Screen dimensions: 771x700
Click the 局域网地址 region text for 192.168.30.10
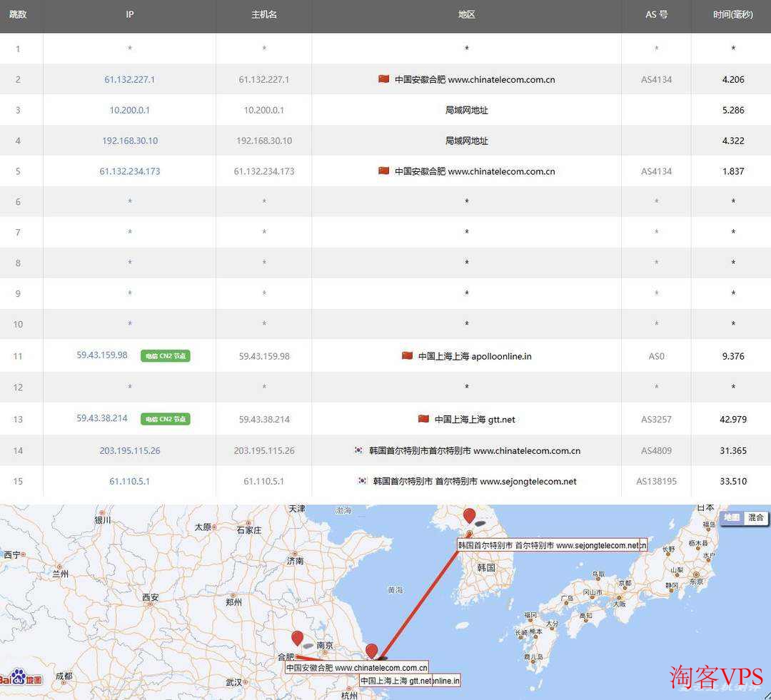click(467, 141)
